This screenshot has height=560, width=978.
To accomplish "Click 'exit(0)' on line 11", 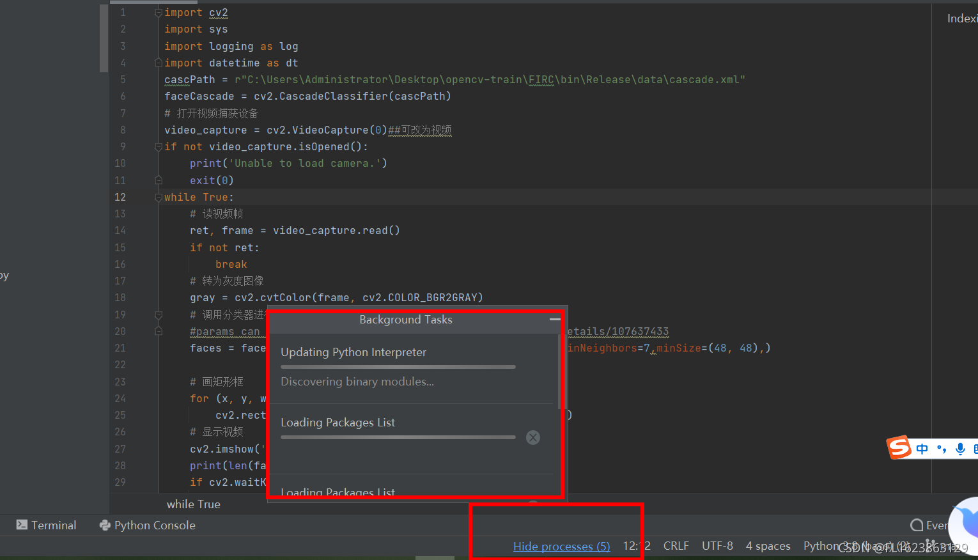I will 212,180.
